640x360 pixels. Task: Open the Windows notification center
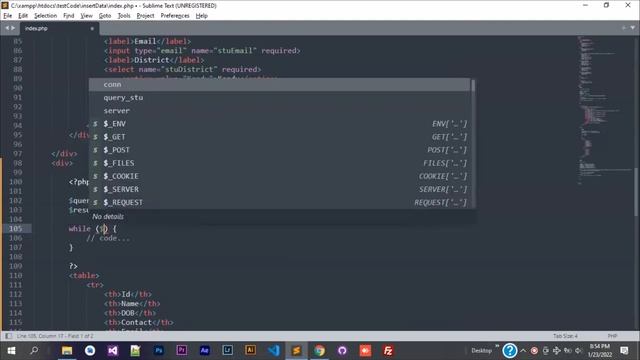tap(624, 351)
